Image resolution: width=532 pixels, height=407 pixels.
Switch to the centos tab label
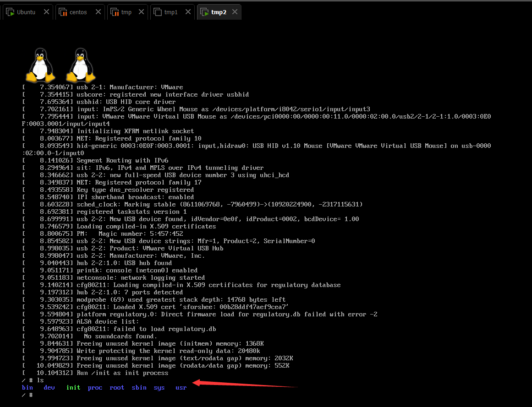tap(78, 12)
